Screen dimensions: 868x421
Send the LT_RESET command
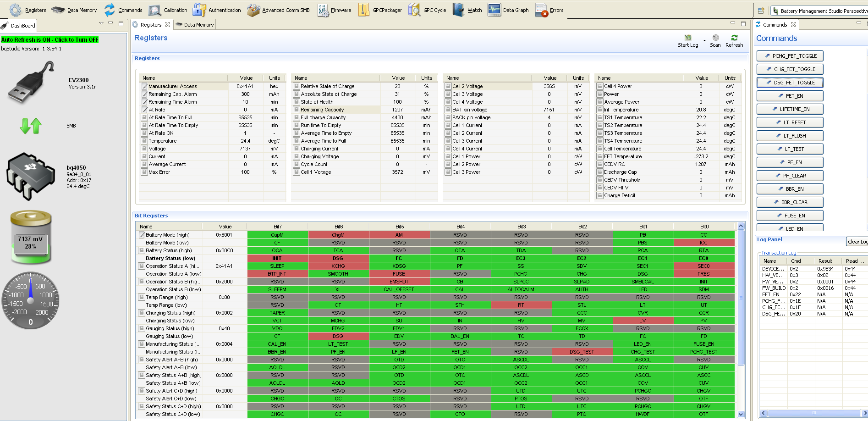tap(790, 122)
